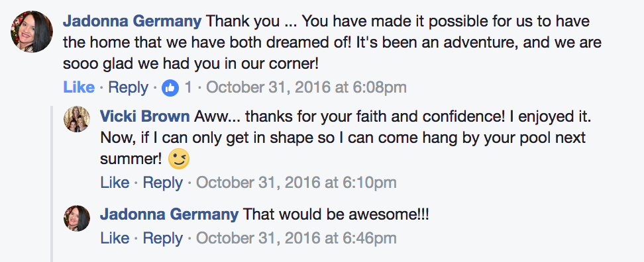Click the 'Thank you' comment text
This screenshot has width=644, height=262.
[332, 42]
